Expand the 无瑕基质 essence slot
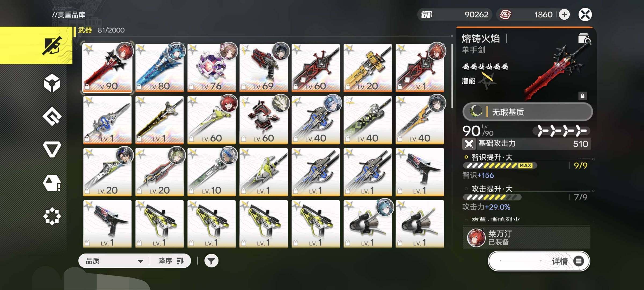This screenshot has height=290, width=644. pos(527,112)
